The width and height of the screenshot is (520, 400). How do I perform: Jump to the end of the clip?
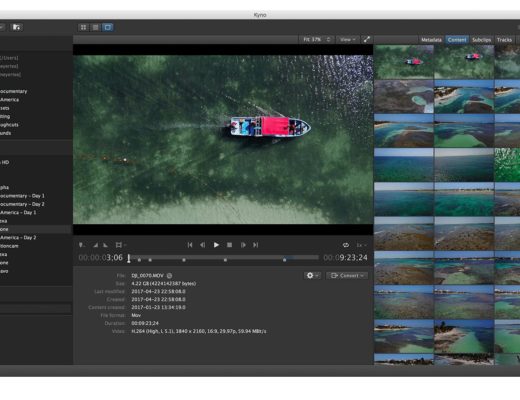tap(255, 245)
